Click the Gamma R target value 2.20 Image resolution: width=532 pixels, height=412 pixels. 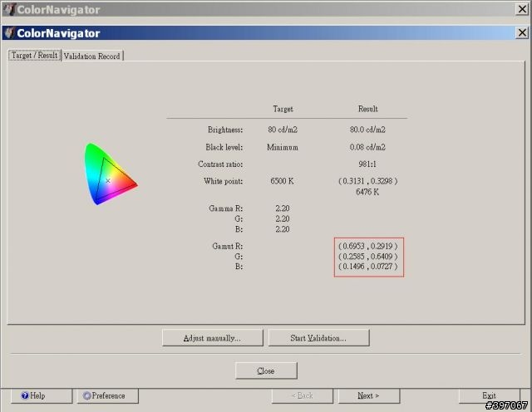coord(283,208)
